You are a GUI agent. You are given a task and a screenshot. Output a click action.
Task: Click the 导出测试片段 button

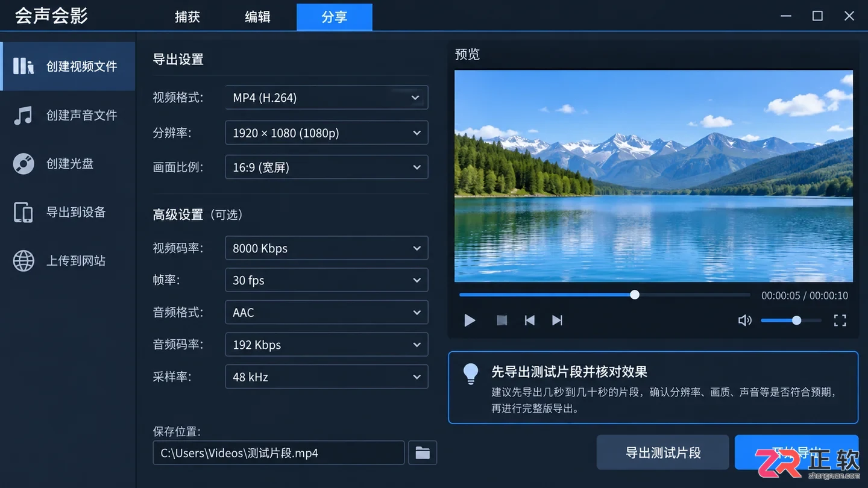click(663, 452)
